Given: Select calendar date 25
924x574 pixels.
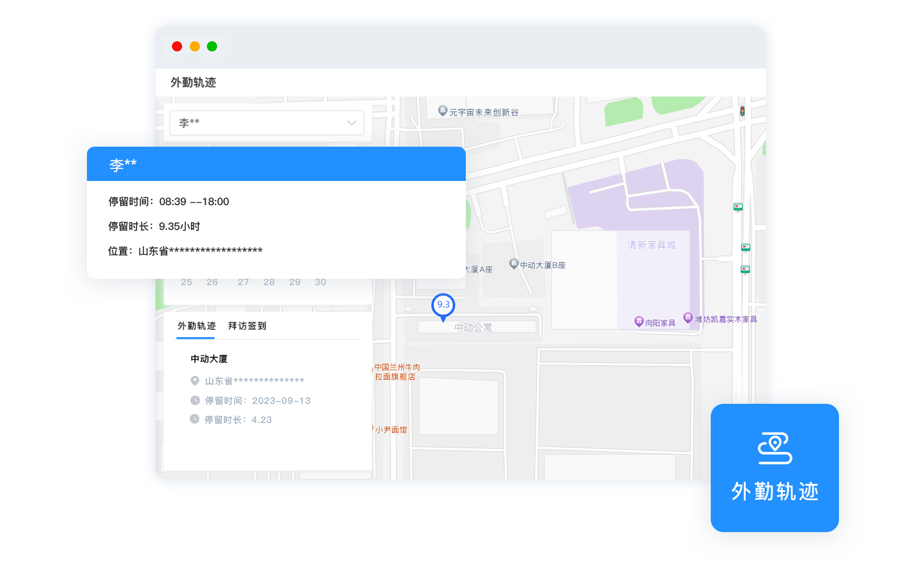Looking at the screenshot, I should [187, 282].
